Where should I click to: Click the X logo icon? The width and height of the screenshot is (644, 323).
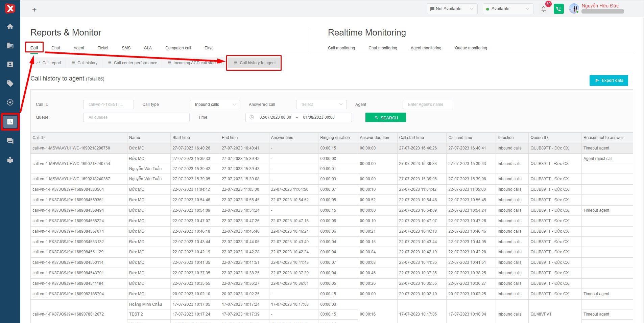tap(10, 8)
